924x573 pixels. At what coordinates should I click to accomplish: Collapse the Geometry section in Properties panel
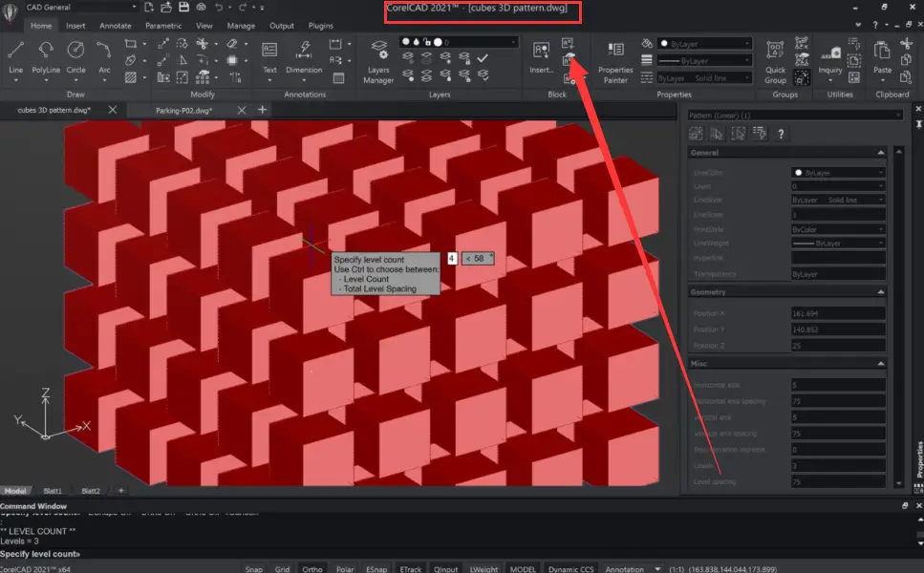coord(880,292)
